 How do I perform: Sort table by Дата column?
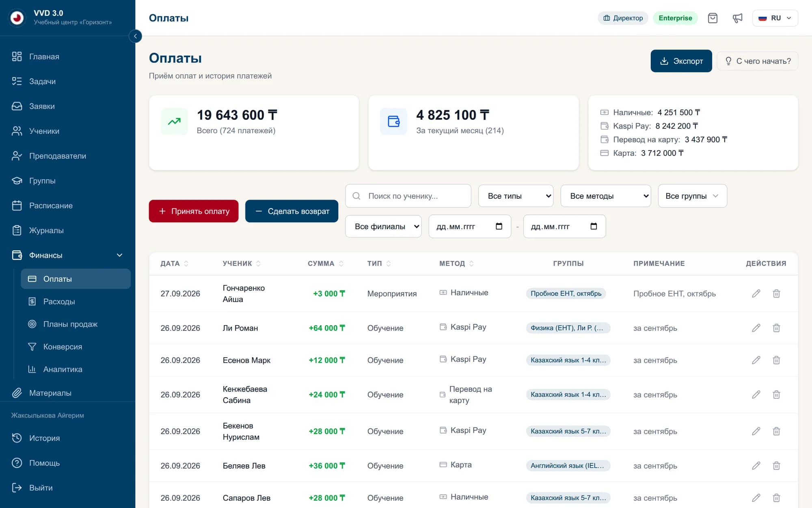[x=175, y=263]
